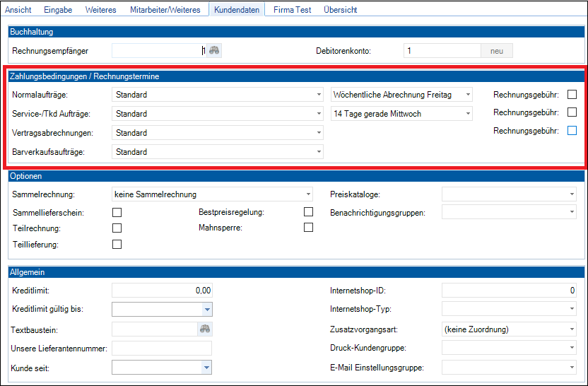Viewport: 588px width, 386px height.
Task: Tick the Sammellieferschein checkbox
Action: tap(117, 212)
